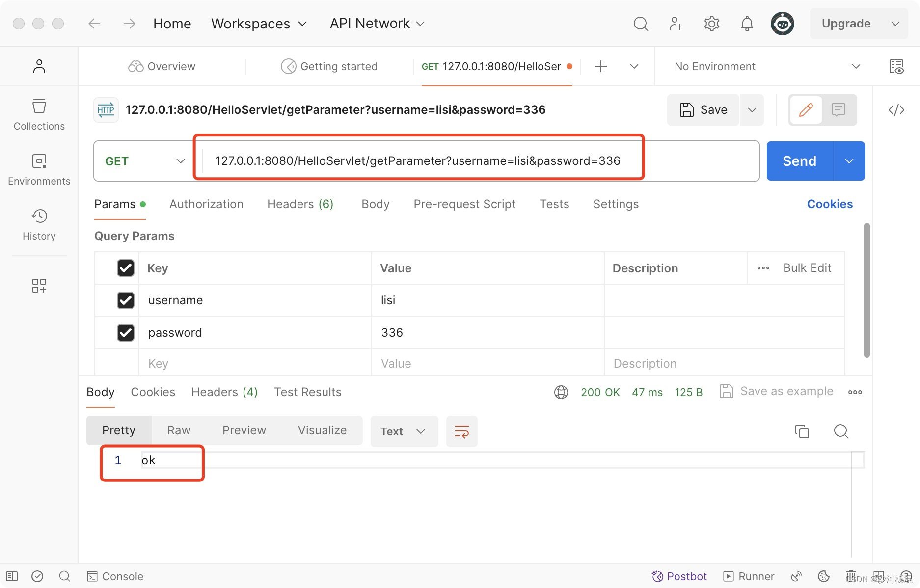
Task: Toggle line wrapping in response viewer
Action: 461,431
